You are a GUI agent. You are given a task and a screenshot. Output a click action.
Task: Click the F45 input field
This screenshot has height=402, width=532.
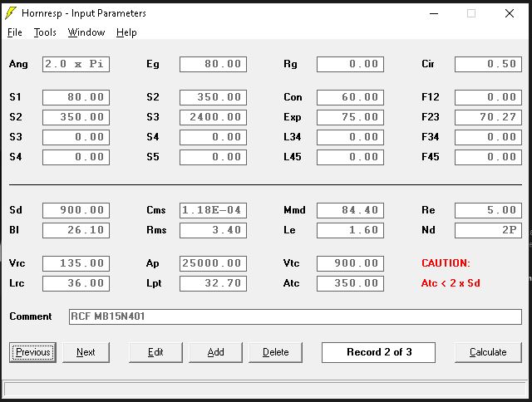(488, 157)
